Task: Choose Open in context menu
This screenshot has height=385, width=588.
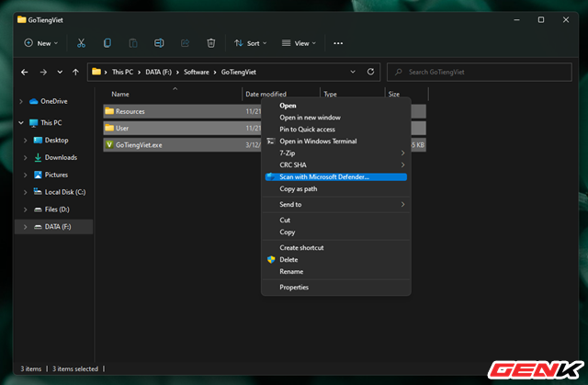Action: point(335,106)
